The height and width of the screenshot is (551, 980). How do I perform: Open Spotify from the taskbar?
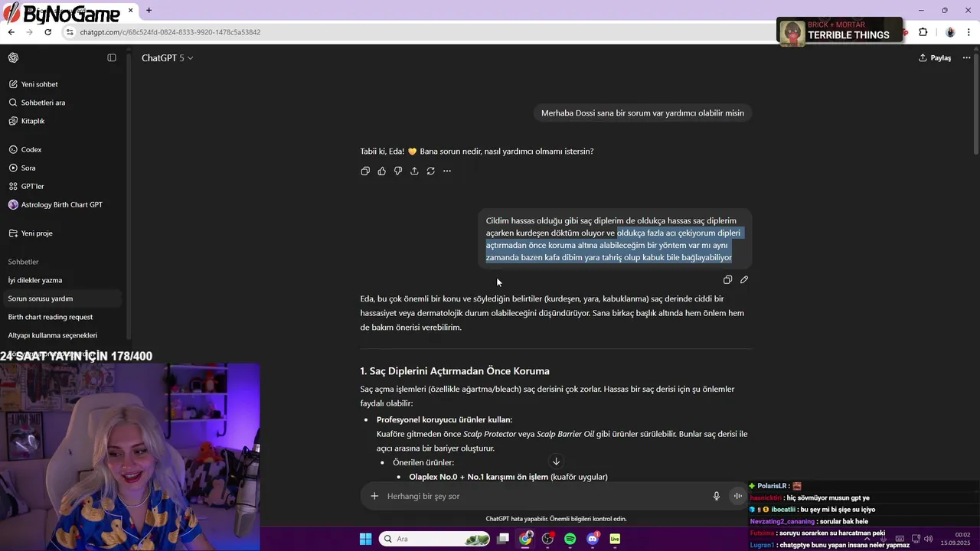click(x=570, y=539)
